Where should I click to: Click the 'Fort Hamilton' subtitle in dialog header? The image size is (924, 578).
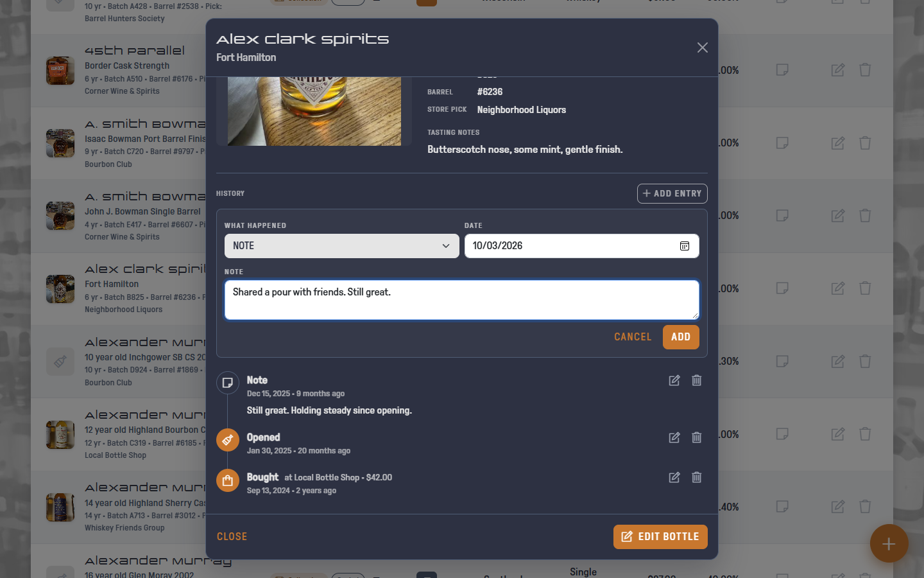pyautogui.click(x=246, y=57)
